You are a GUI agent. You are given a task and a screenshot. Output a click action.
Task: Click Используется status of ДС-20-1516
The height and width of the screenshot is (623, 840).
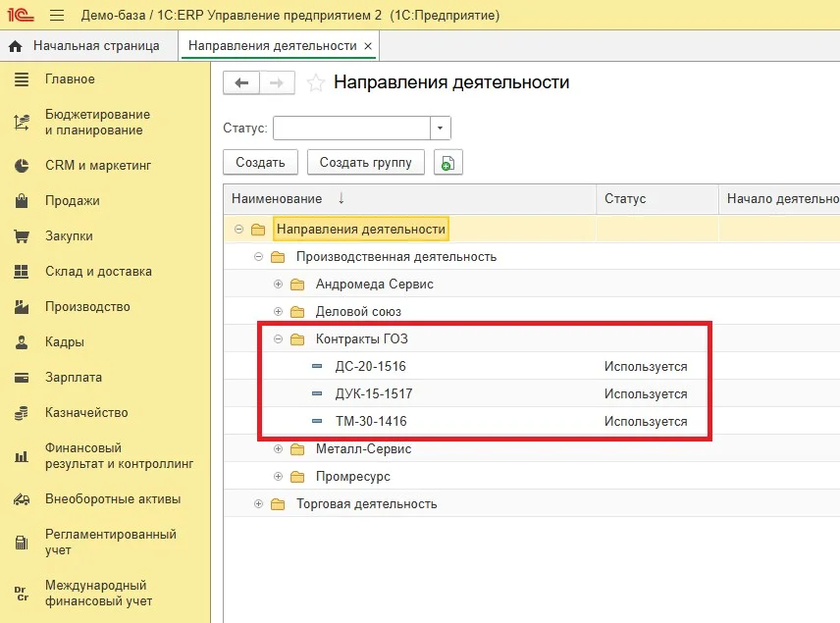pos(646,366)
